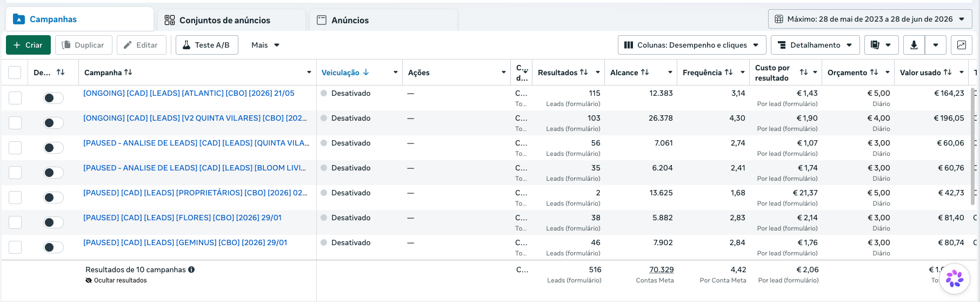Click info icon beside Resultados de 10 campanhas
The height and width of the screenshot is (302, 980).
[191, 270]
